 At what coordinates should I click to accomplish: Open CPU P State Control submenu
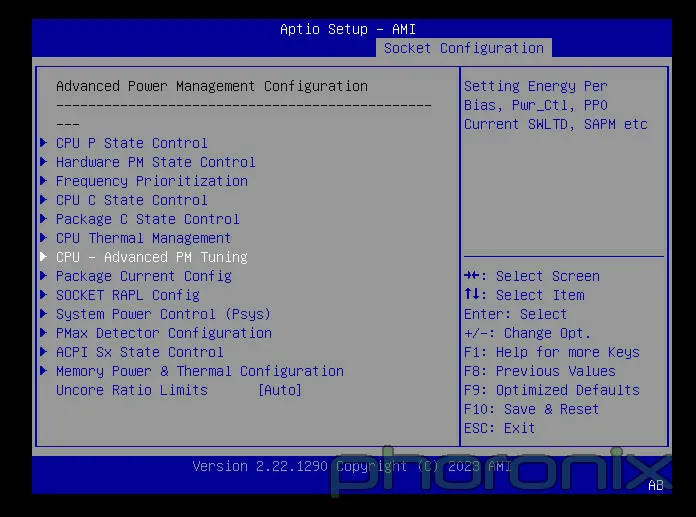131,143
